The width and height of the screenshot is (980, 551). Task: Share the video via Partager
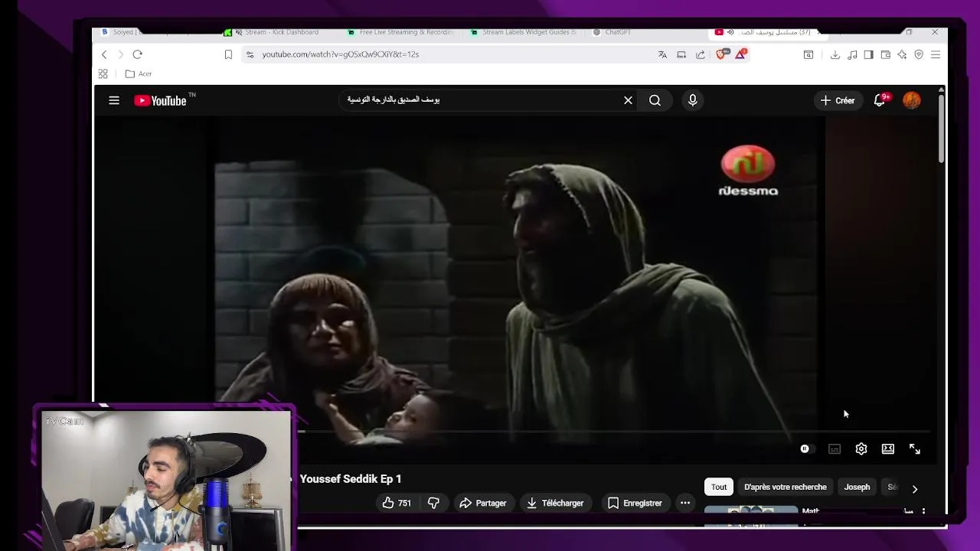click(483, 503)
